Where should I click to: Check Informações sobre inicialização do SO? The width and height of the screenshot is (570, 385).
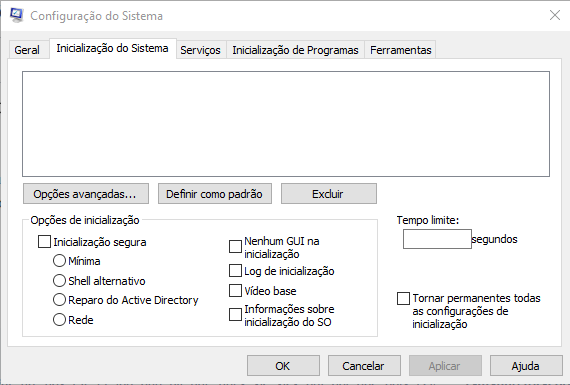point(235,315)
